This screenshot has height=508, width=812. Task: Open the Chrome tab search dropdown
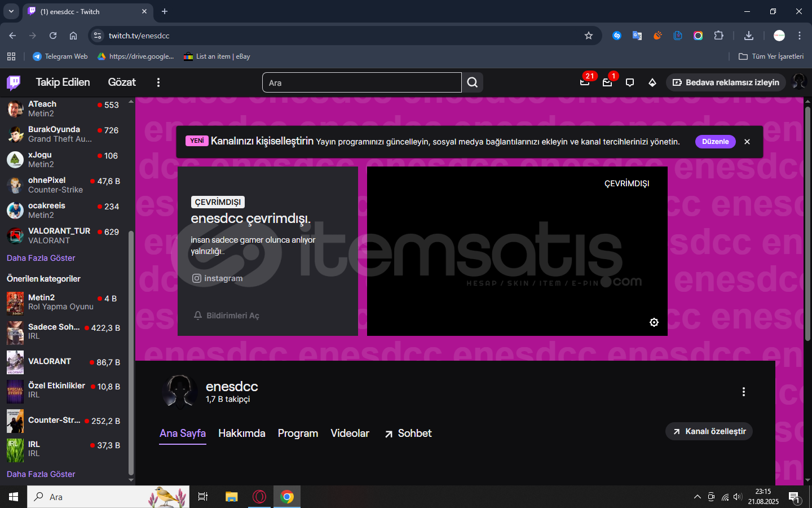[11, 11]
